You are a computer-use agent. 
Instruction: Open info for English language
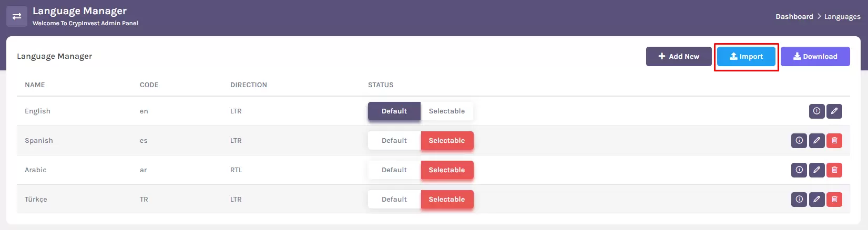pos(816,111)
